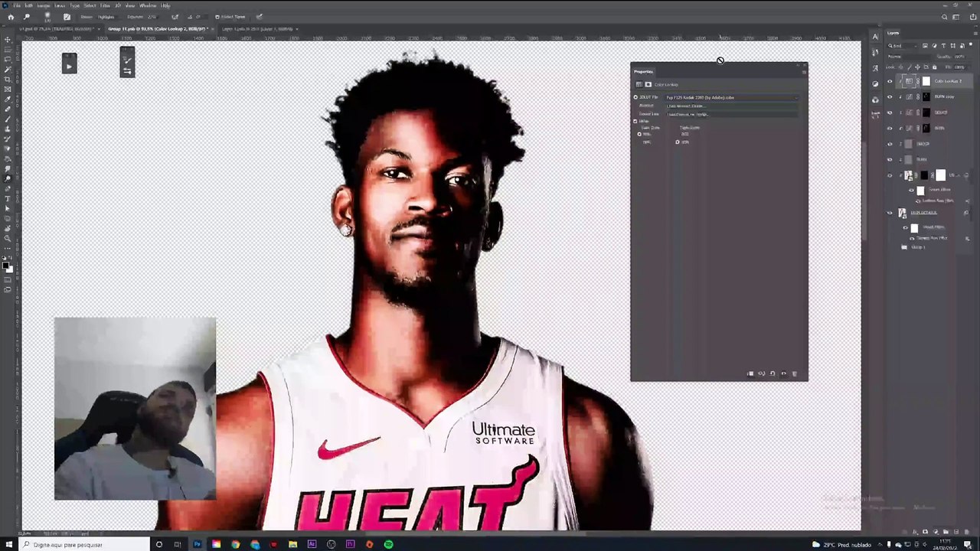
Task: Select the Move tool
Action: [x=8, y=40]
